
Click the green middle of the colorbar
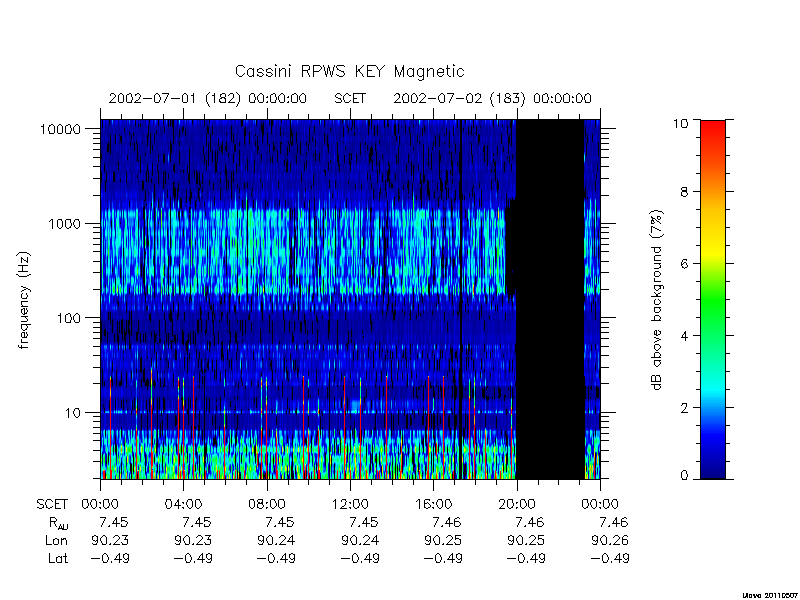tap(713, 301)
